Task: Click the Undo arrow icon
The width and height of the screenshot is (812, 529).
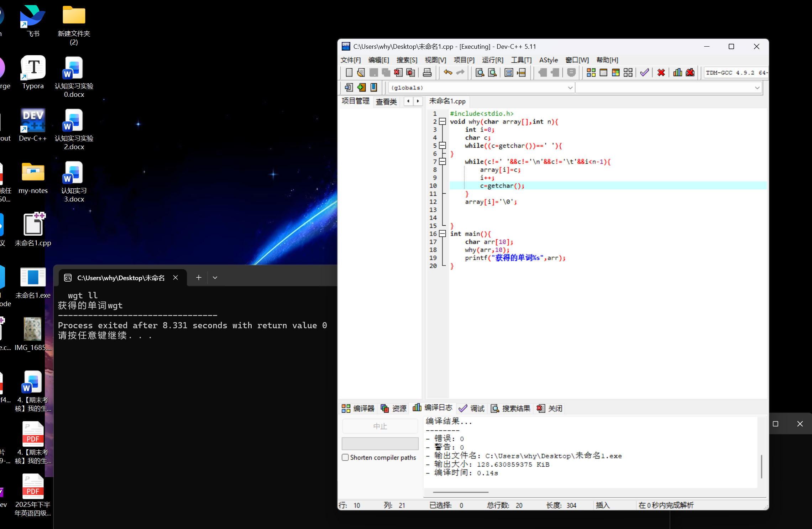Action: [447, 73]
